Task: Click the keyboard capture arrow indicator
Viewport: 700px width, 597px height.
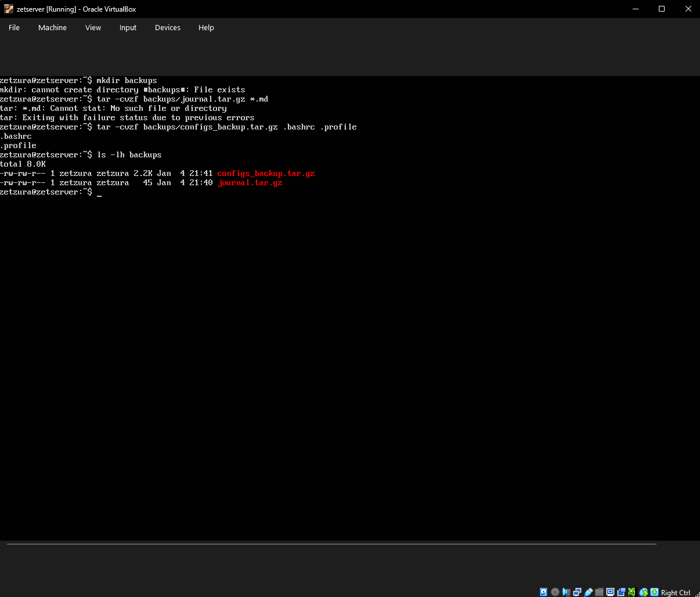Action: (655, 592)
